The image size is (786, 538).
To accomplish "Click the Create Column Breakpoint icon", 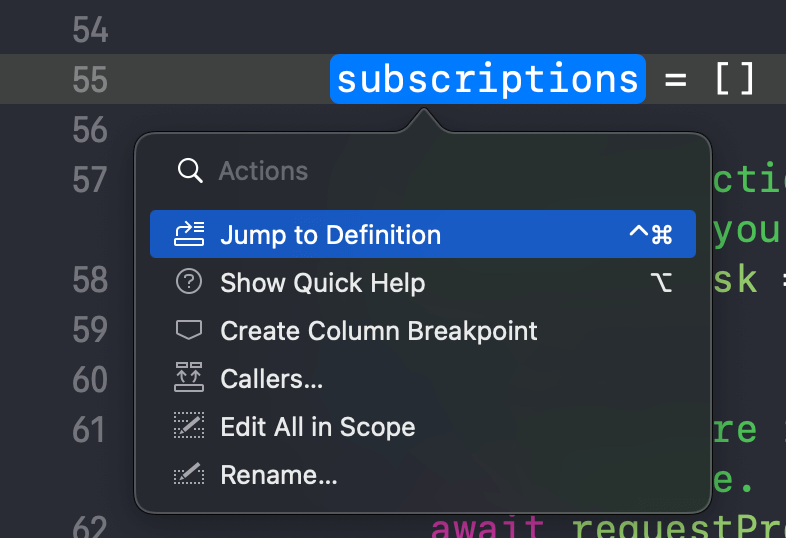I will pos(189,330).
